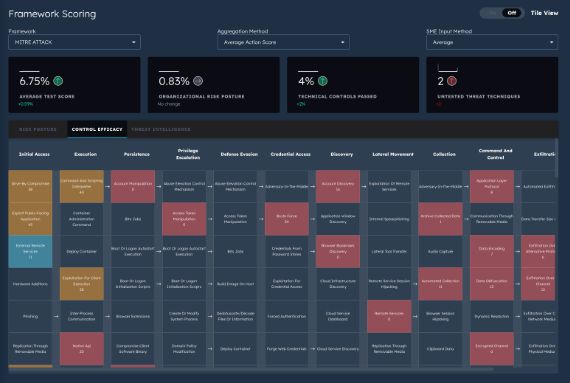Select the Forced Authentication cell

[287, 316]
